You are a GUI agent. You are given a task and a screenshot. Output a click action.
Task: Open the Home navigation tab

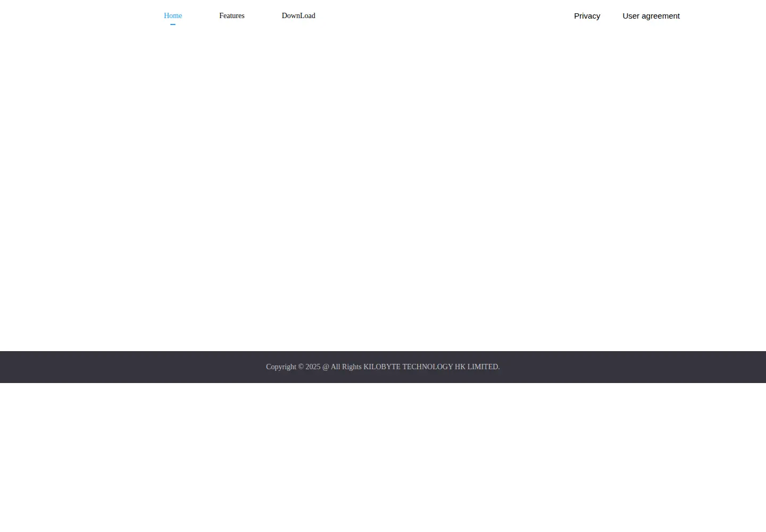point(173,16)
